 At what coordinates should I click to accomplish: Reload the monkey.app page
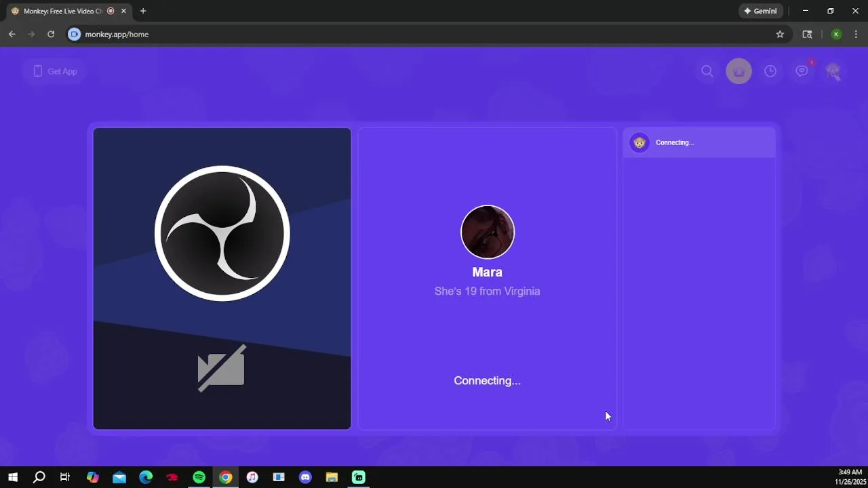(x=51, y=34)
